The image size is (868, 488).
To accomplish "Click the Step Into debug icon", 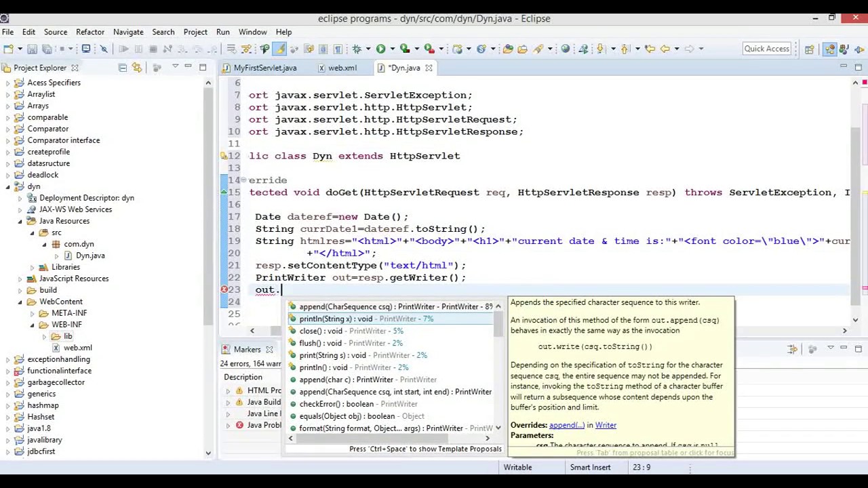I will click(x=182, y=49).
